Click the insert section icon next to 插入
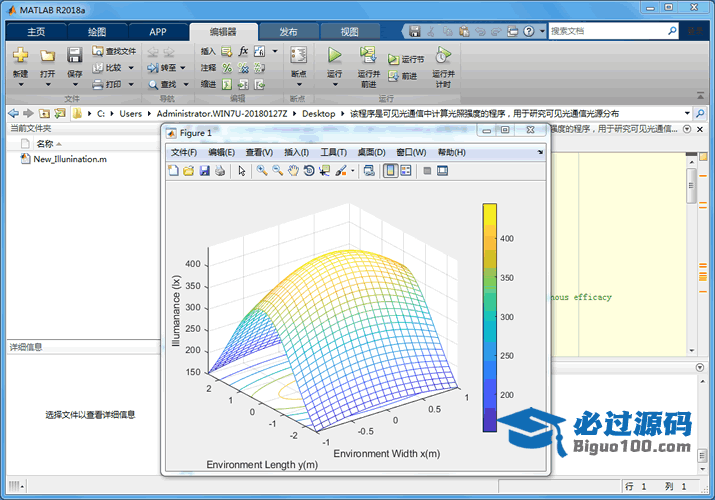Viewport: 715px width, 500px height. click(227, 52)
